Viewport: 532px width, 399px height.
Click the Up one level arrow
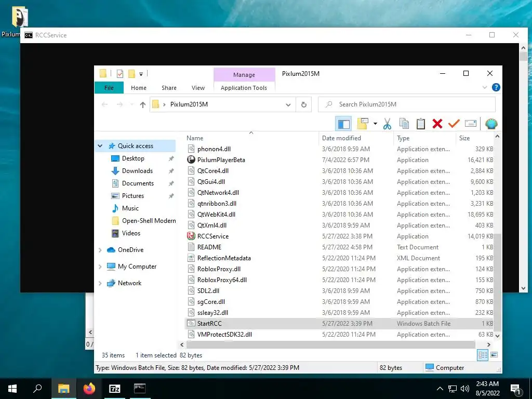tap(143, 104)
